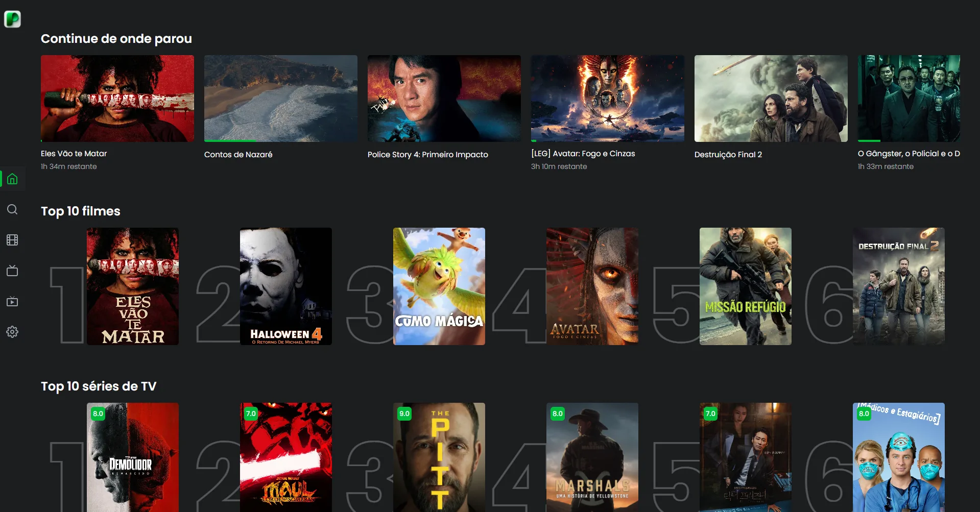Resume the O Gângster, o Policial thumbnail

pyautogui.click(x=909, y=99)
